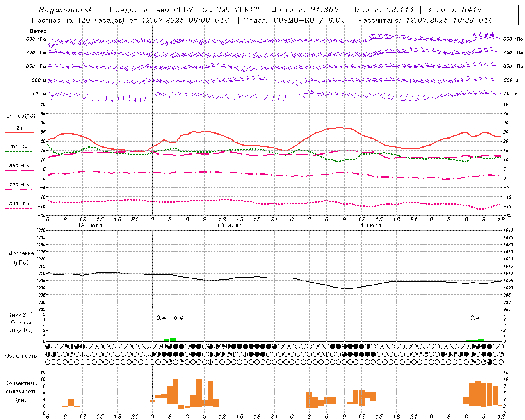525x420 pixels.
Task: Click the dotted pink line sample under 500 гПа legend
Action: point(19,209)
